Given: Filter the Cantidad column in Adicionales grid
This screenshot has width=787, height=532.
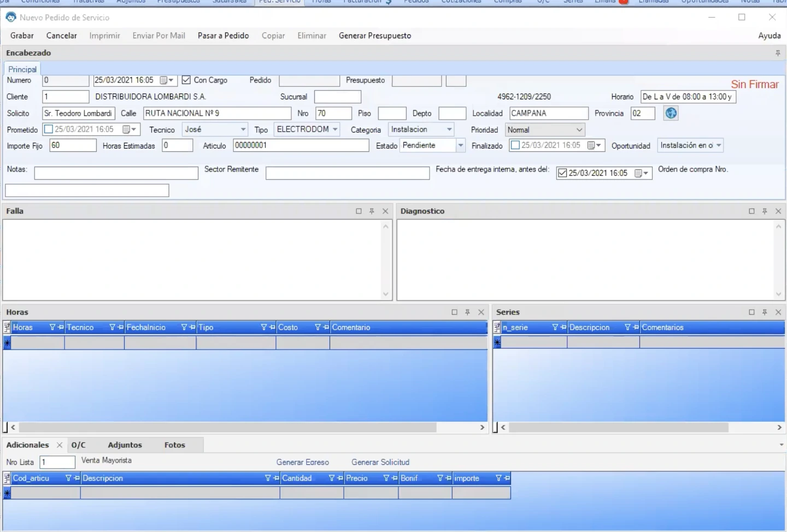Looking at the screenshot, I should coord(332,478).
